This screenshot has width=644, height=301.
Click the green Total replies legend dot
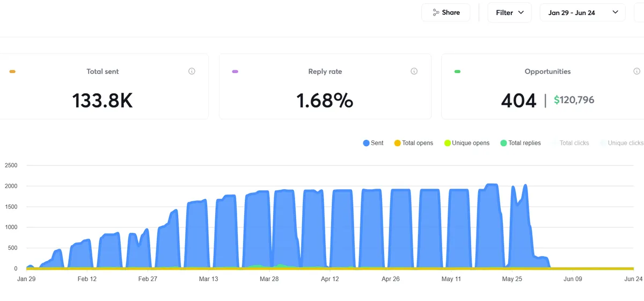pyautogui.click(x=503, y=143)
